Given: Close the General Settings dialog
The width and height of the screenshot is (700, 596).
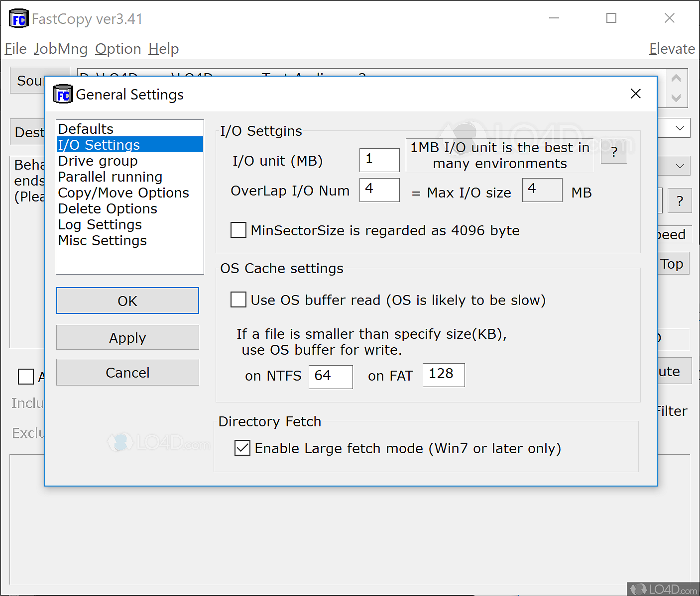Looking at the screenshot, I should click(x=635, y=94).
